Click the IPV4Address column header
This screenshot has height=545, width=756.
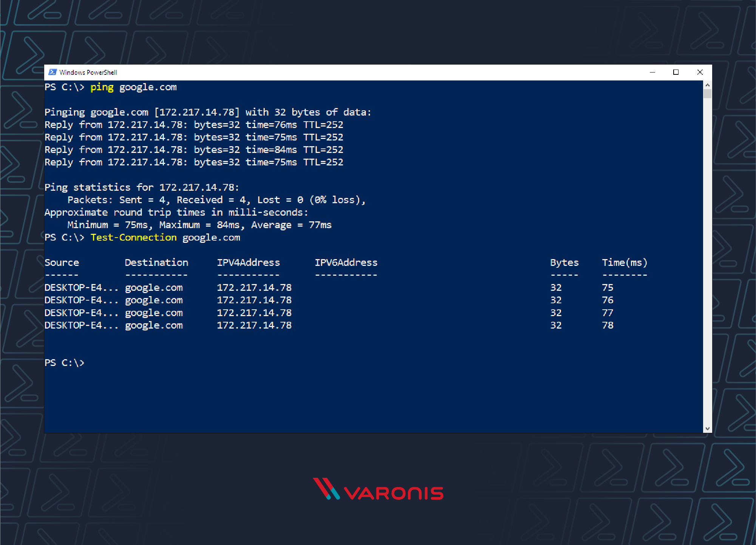coord(248,262)
